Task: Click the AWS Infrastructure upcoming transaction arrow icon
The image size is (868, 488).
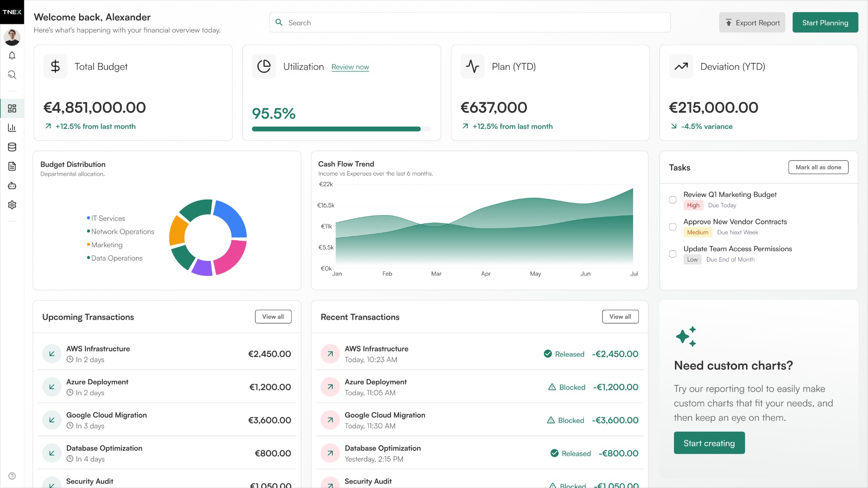Action: tap(52, 354)
